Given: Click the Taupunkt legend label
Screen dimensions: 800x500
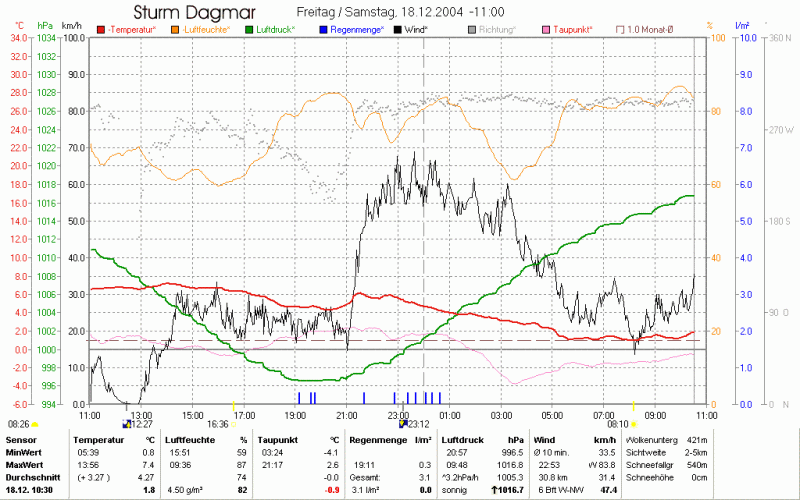Looking at the screenshot, I should [572, 30].
